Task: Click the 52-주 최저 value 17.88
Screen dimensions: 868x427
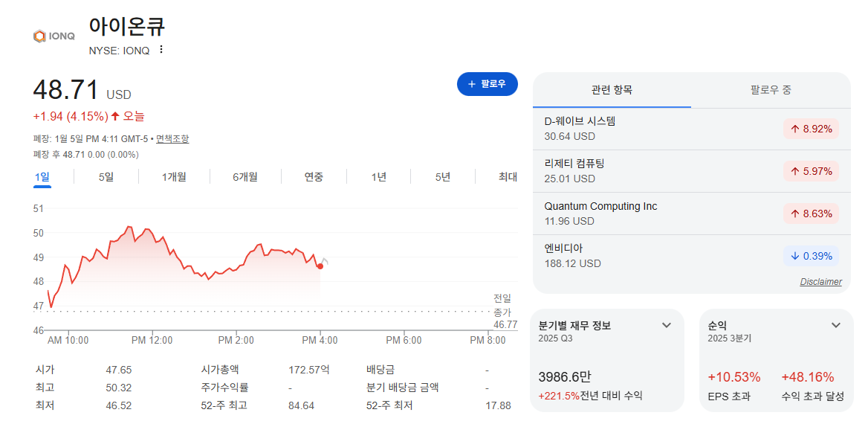Action: 498,405
